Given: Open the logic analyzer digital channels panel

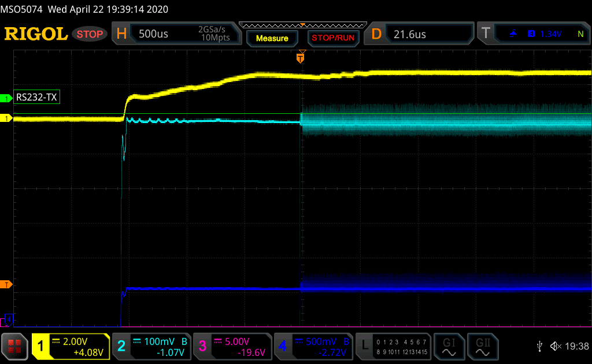Looking at the screenshot, I should 393,346.
